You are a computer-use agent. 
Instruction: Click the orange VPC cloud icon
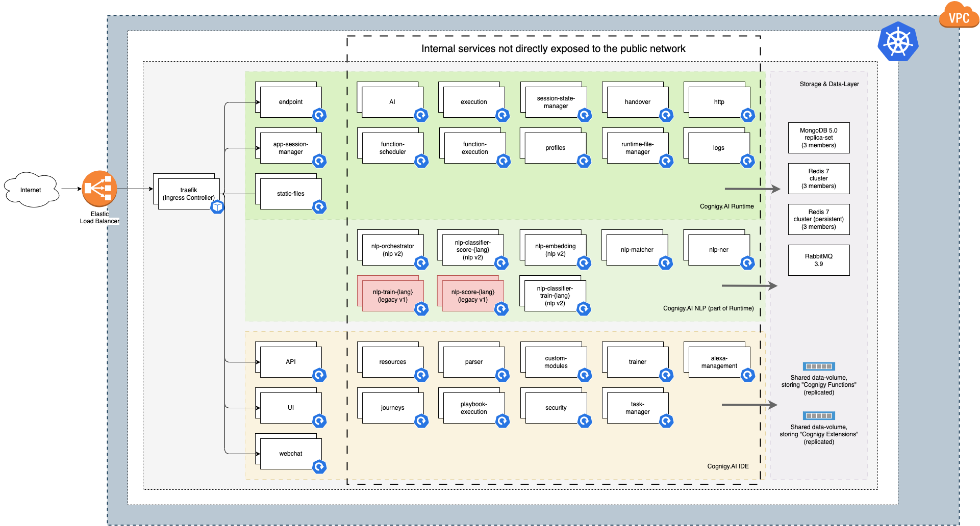(959, 15)
